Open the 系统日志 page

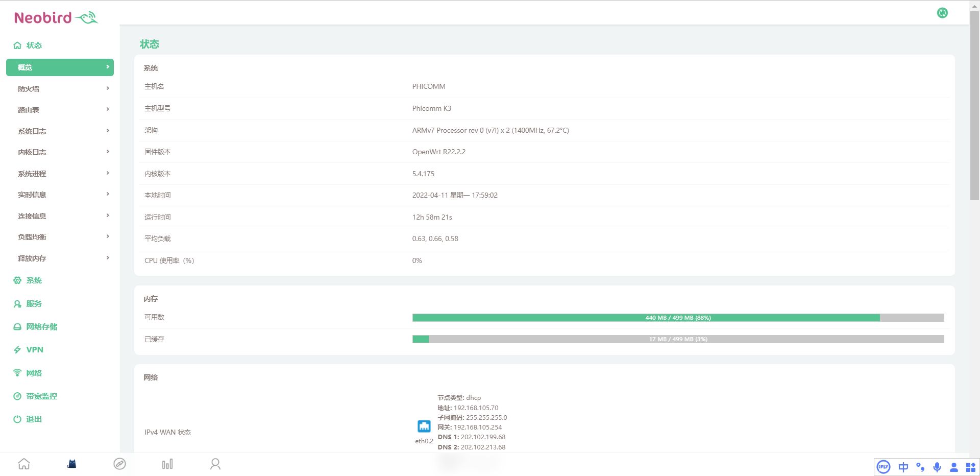(32, 131)
